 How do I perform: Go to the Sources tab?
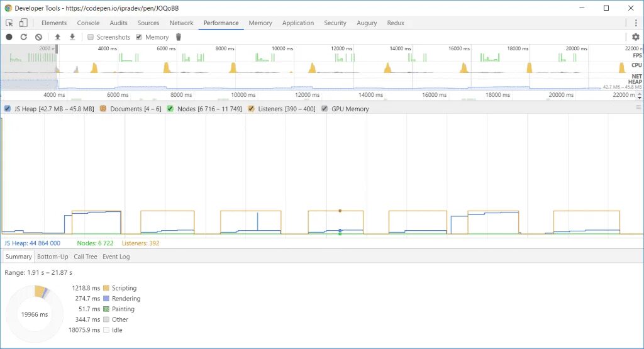point(148,23)
